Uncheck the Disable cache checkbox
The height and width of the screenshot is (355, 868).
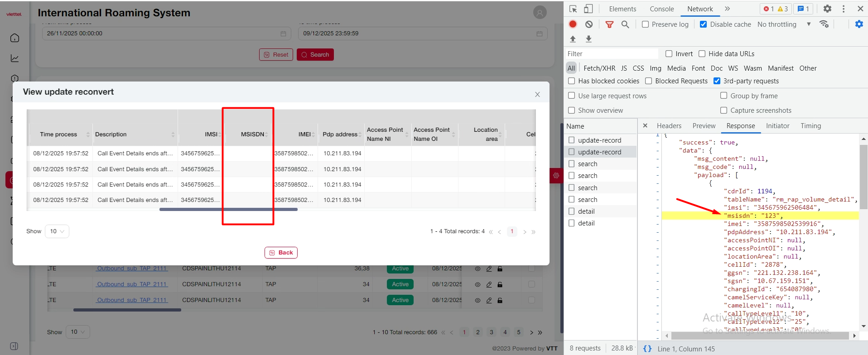[703, 24]
